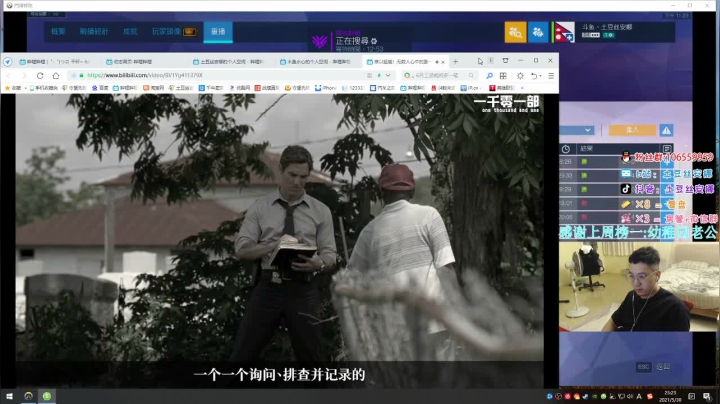This screenshot has width=720, height=404.
Task: Select the 重播 tab
Action: pos(218,32)
